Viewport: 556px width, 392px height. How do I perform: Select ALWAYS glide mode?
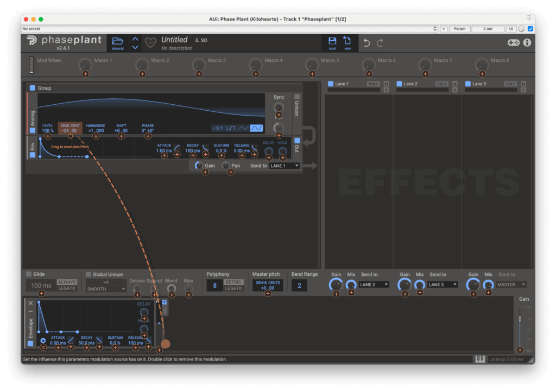click(x=67, y=282)
